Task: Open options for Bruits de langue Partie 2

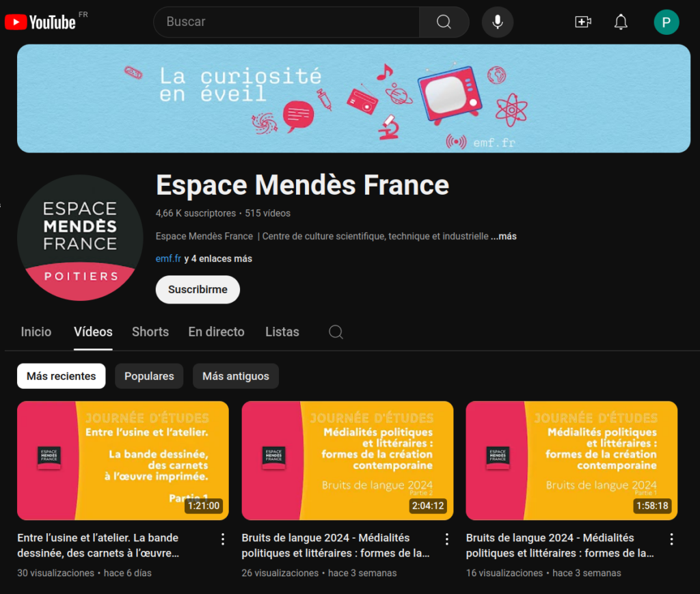Action: pos(447,539)
